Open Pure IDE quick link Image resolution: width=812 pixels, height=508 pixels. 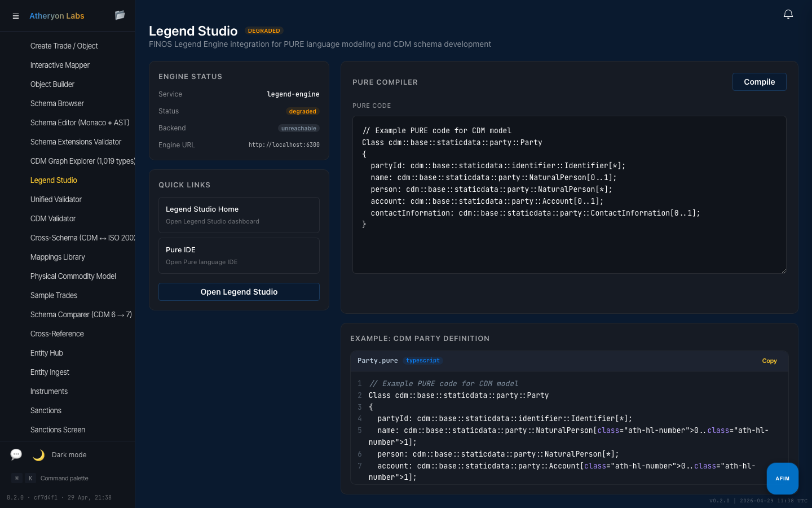(x=239, y=256)
